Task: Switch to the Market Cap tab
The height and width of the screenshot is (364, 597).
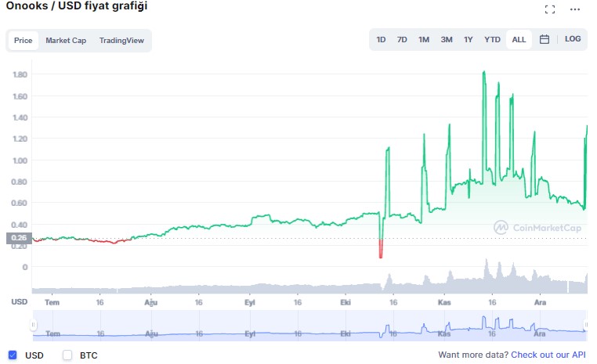Action: tap(66, 41)
